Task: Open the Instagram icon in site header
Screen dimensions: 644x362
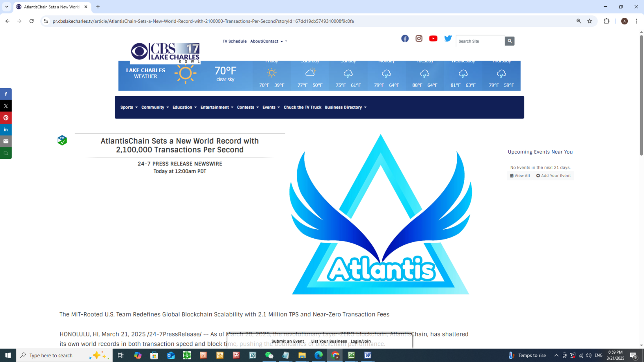Action: (x=419, y=39)
